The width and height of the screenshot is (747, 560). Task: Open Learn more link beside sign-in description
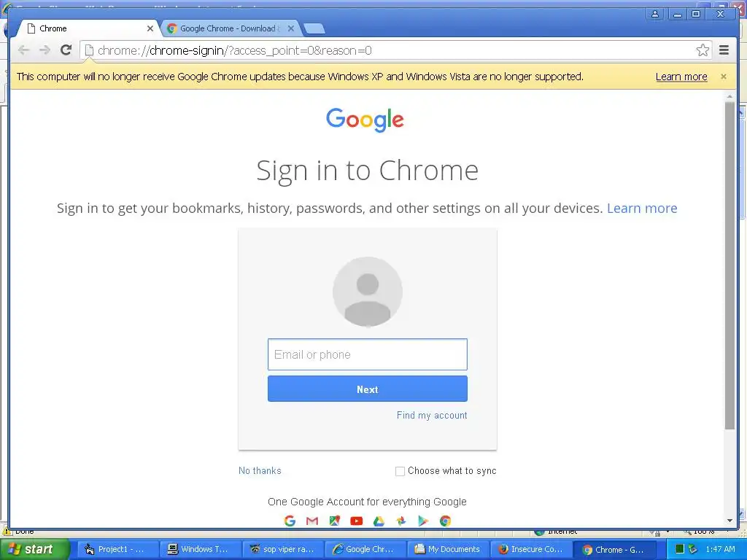pos(642,208)
